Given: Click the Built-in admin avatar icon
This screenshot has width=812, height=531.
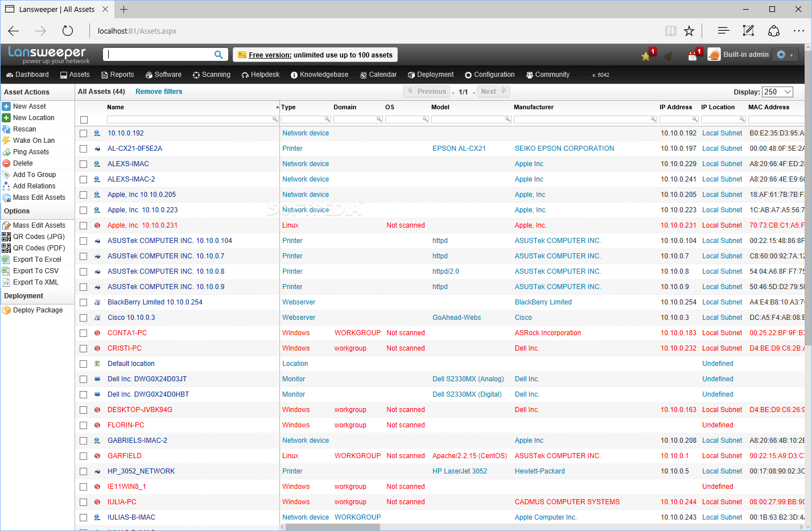Looking at the screenshot, I should pyautogui.click(x=714, y=55).
